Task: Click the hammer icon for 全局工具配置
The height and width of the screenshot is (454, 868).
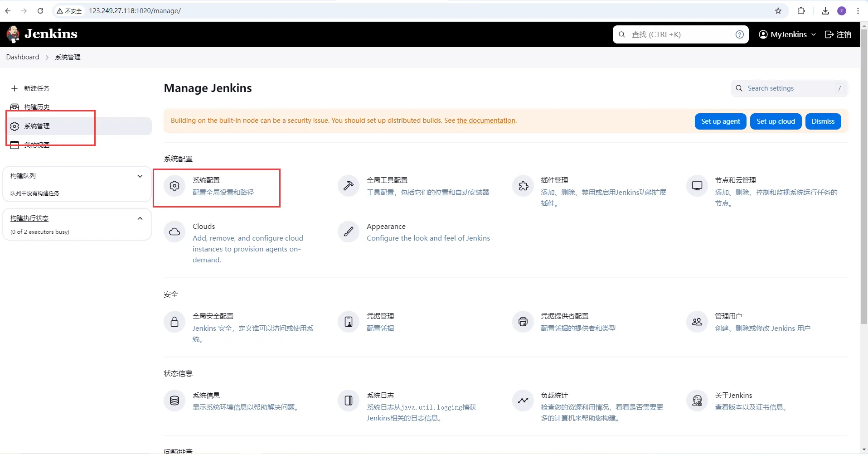Action: coord(349,186)
